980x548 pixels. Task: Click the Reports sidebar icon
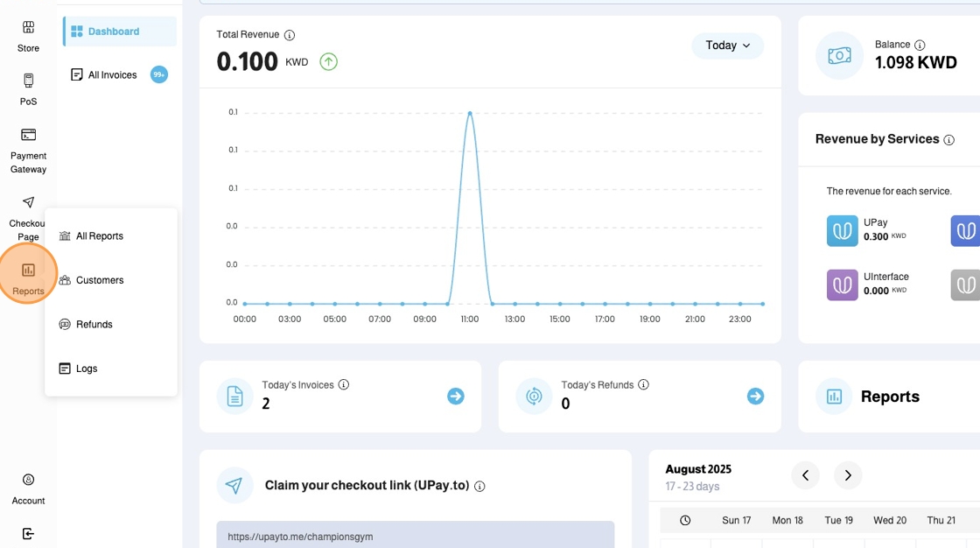click(x=28, y=270)
